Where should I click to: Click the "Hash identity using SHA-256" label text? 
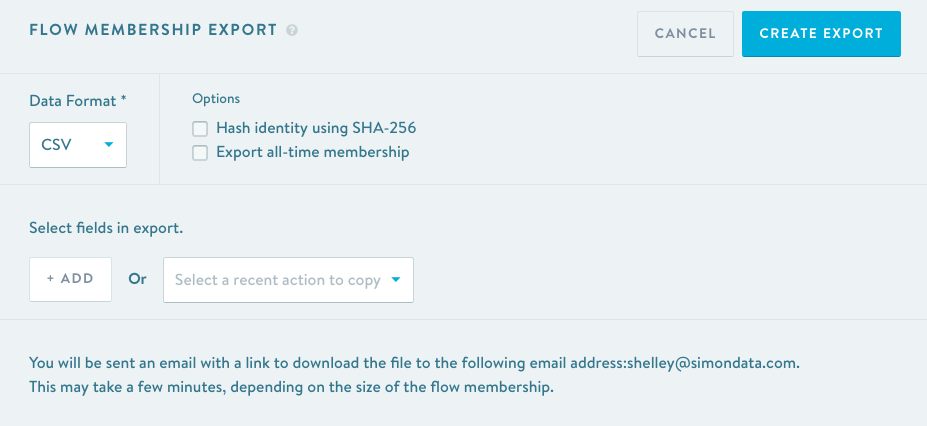[x=315, y=128]
